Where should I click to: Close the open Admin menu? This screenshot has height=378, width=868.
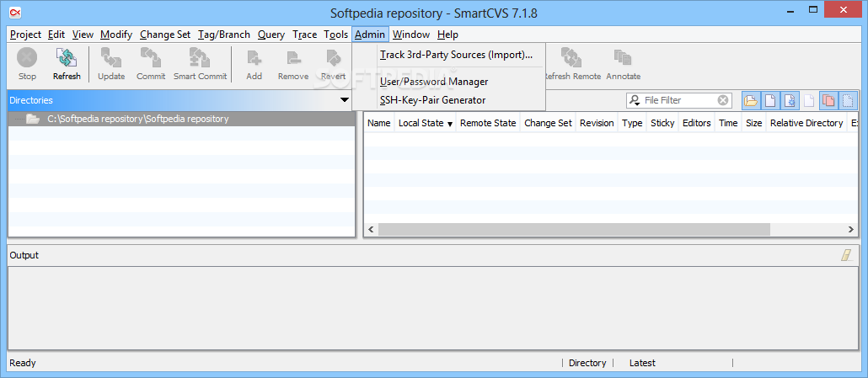pyautogui.click(x=370, y=35)
